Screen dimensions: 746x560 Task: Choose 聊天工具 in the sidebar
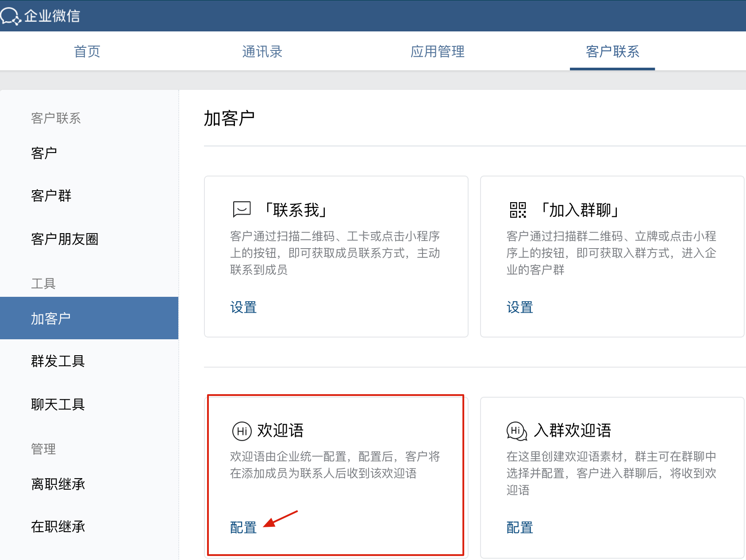[x=58, y=404]
